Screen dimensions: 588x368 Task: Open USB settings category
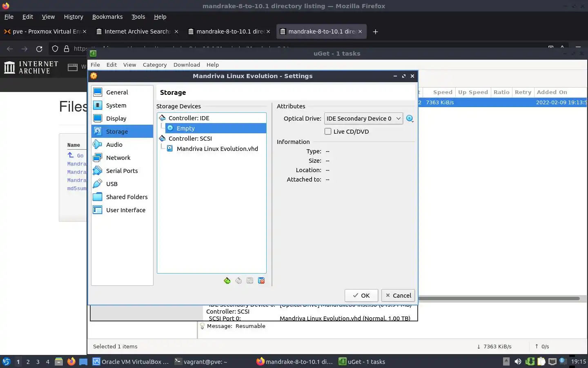[122, 184]
